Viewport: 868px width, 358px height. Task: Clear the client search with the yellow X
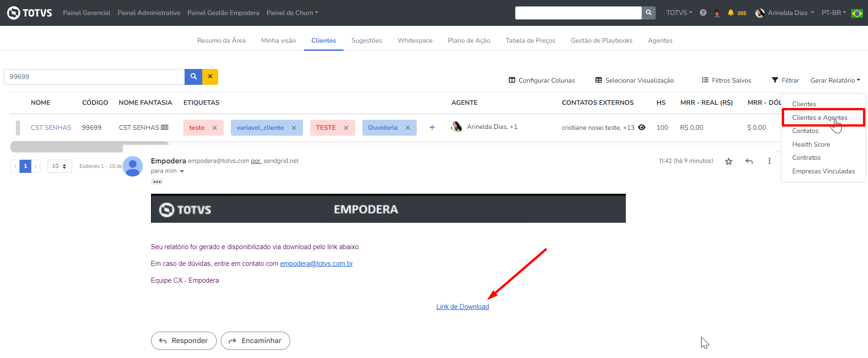(210, 77)
